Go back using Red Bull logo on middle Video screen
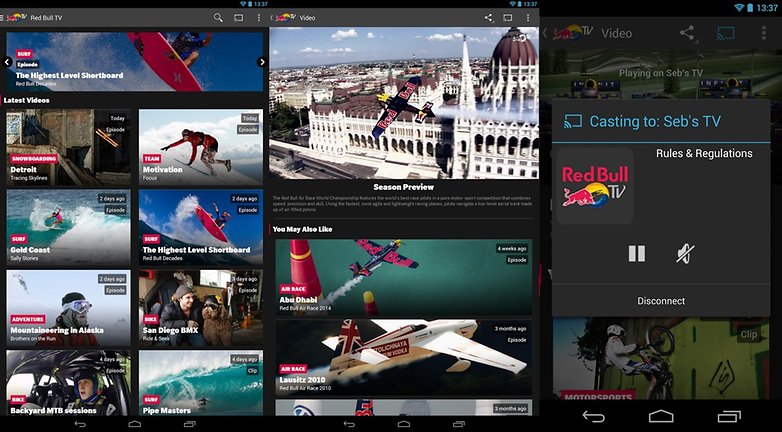782x432 pixels. pyautogui.click(x=283, y=17)
